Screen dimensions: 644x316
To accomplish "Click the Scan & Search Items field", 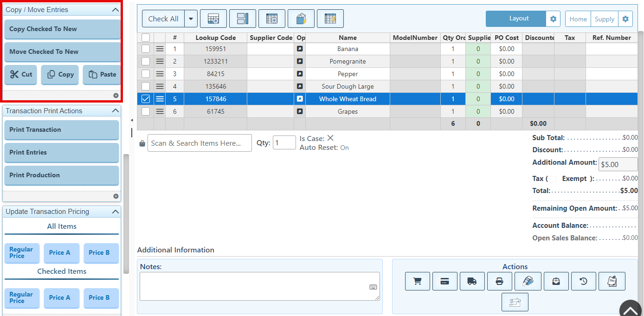I will pos(200,143).
